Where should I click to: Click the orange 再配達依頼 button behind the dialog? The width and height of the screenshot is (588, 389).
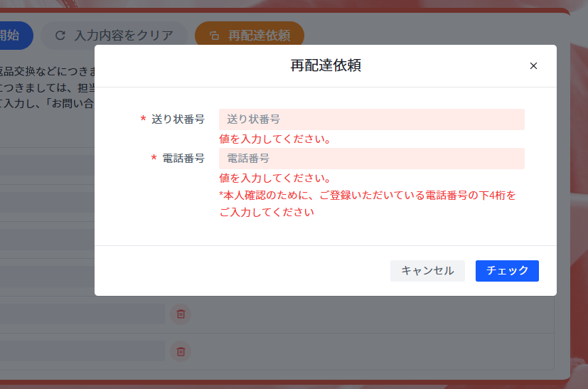coord(250,33)
